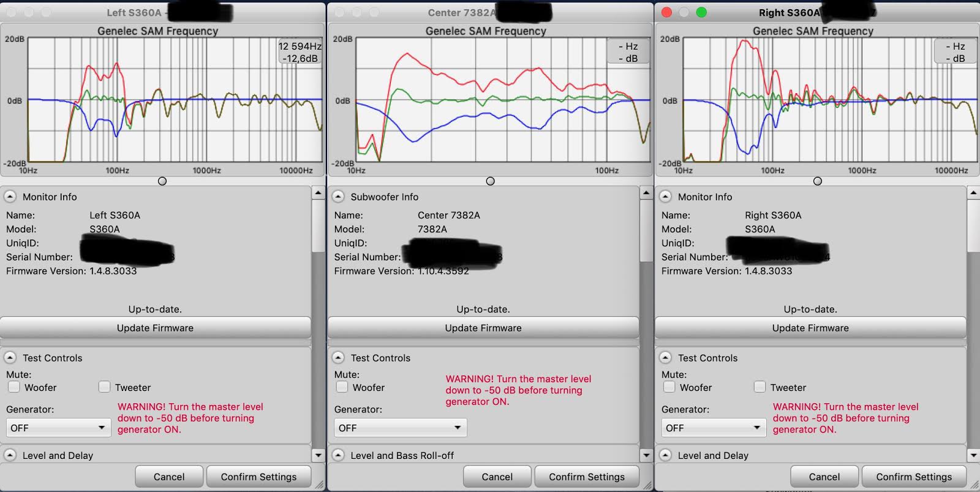The image size is (980, 492).
Task: Collapse Level and Bass Roll-off section
Action: 338,455
